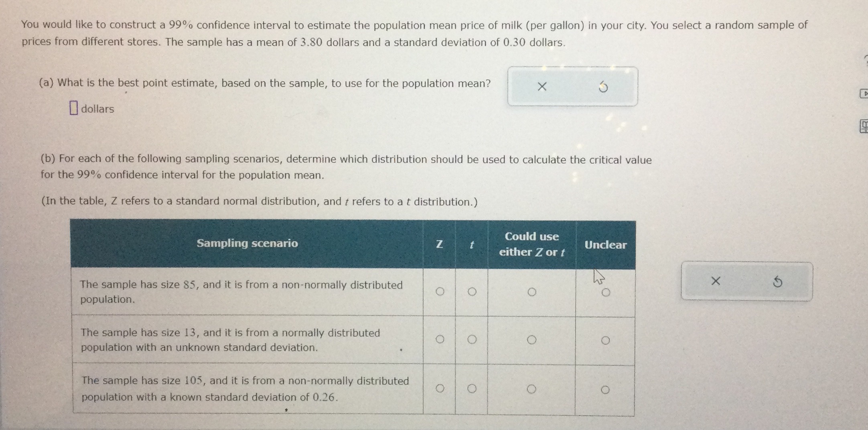Select Z for the size 85 sample
The width and height of the screenshot is (868, 430).
440,292
